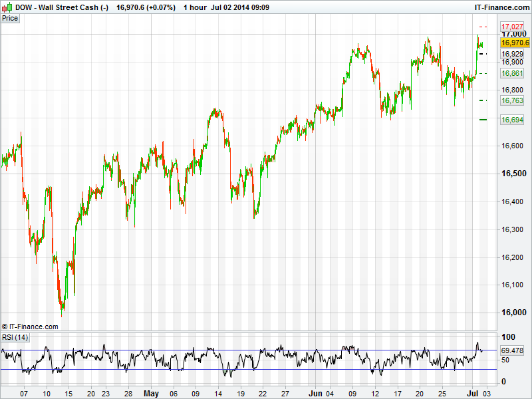Click the 16,000 price axis label

514,313
